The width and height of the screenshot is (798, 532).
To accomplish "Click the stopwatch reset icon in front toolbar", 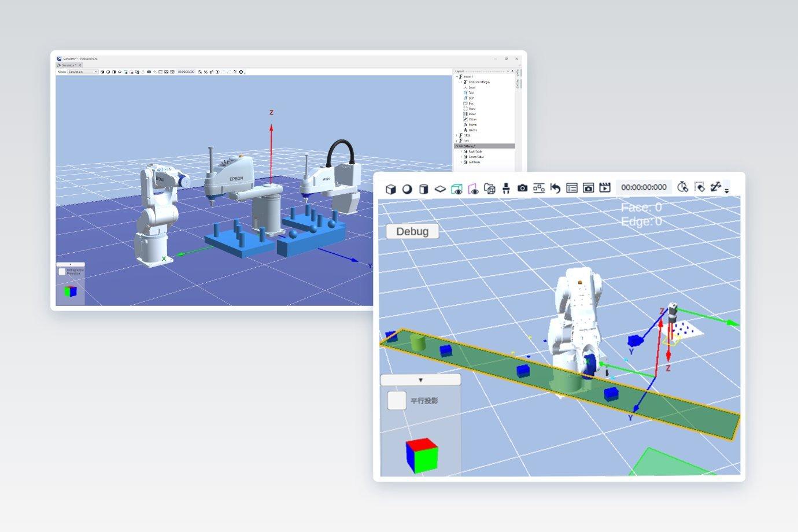I will pos(682,187).
